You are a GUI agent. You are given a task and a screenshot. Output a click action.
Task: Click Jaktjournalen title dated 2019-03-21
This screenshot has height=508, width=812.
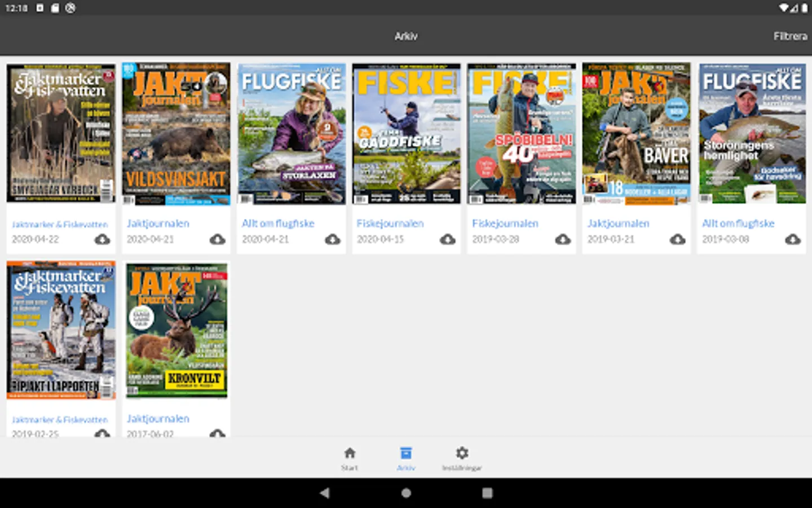pos(619,224)
